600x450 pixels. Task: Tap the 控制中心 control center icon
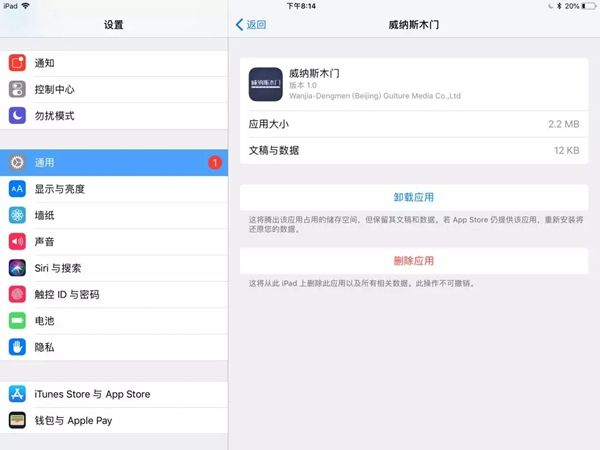[x=17, y=89]
